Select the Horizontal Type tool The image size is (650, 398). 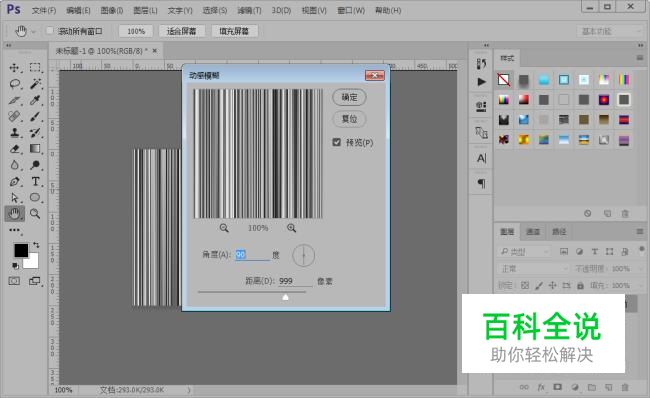pyautogui.click(x=35, y=181)
